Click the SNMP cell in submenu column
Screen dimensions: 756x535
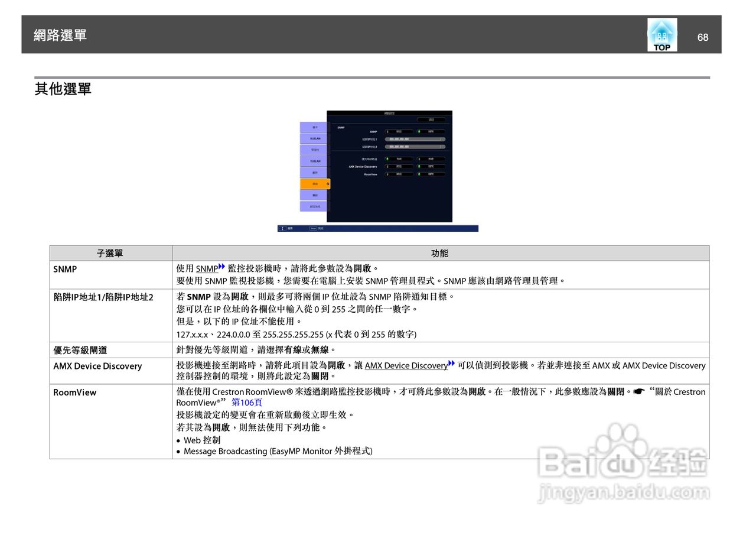coord(110,275)
